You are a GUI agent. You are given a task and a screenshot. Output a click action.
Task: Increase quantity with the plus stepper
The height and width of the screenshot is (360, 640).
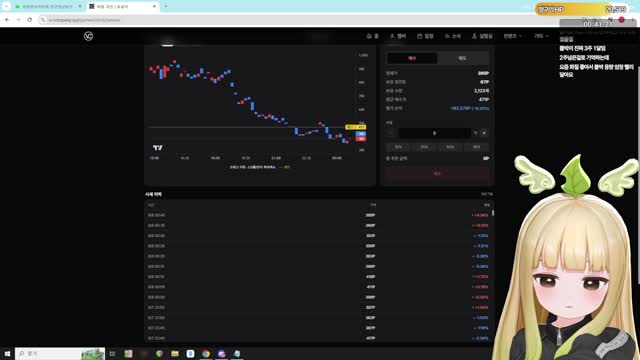(x=484, y=133)
